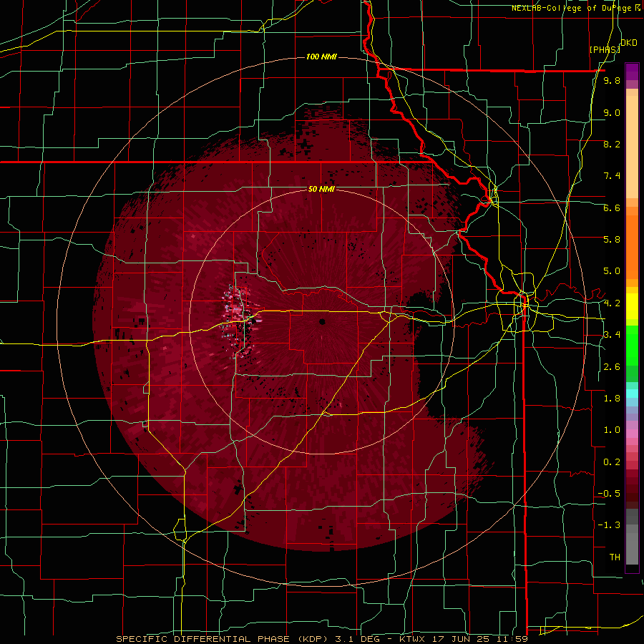
Task: Select the 6.6 scale value
Action: coord(612,208)
